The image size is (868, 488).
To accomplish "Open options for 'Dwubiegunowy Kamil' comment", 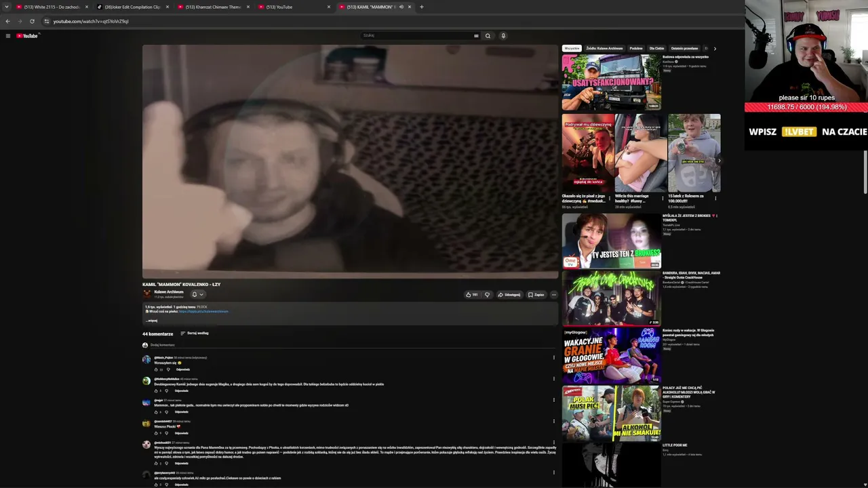I will point(553,379).
